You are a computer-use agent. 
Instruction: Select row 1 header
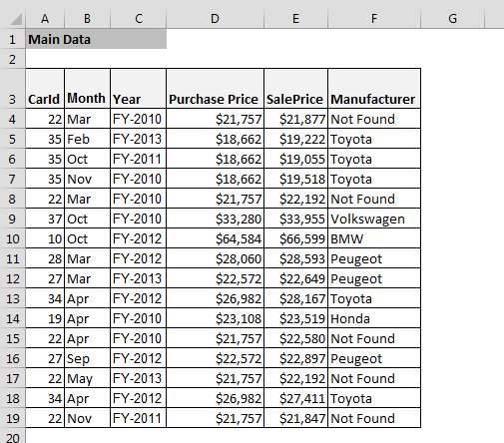tap(12, 39)
